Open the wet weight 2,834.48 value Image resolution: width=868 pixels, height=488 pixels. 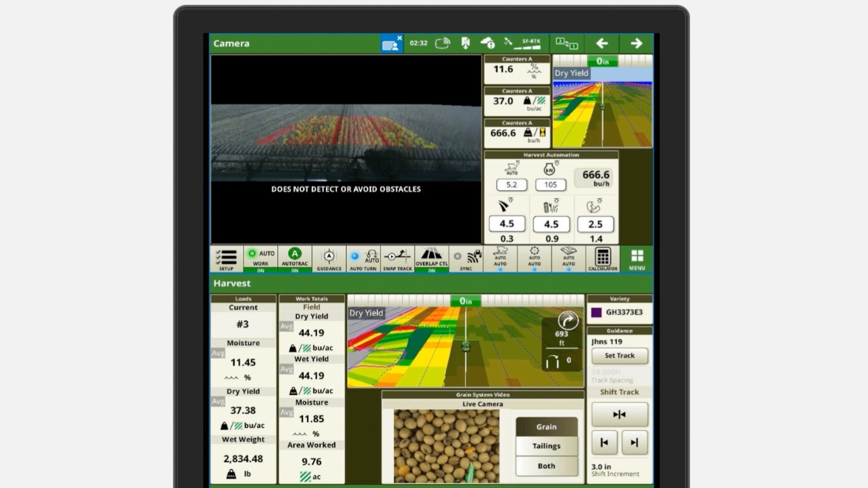[243, 459]
